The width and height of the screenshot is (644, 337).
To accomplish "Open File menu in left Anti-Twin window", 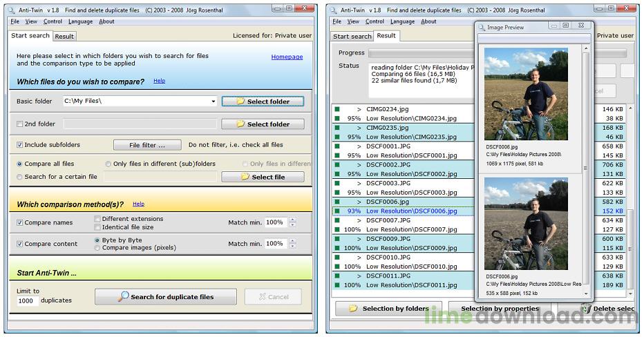I will [15, 21].
